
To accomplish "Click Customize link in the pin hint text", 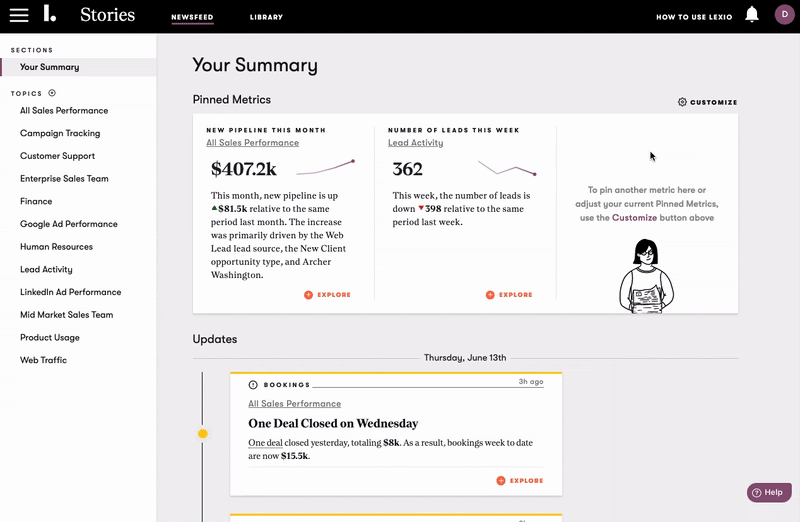I will click(634, 217).
